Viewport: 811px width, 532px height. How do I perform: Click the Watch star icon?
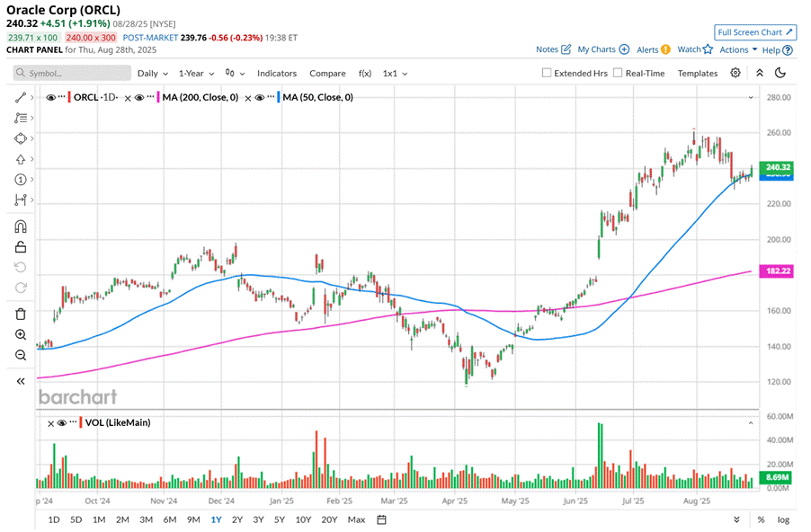point(709,49)
